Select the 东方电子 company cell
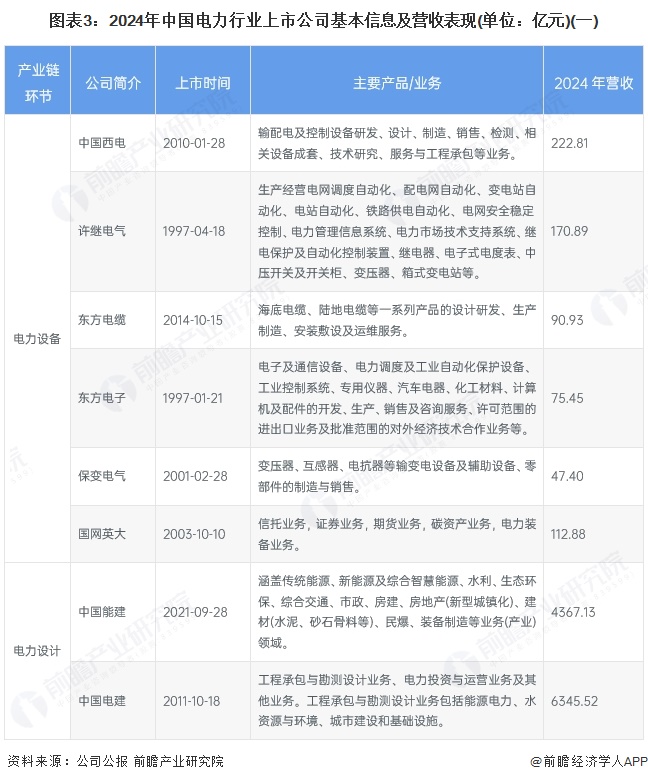Image resolution: width=648 pixels, height=782 pixels. point(113,398)
